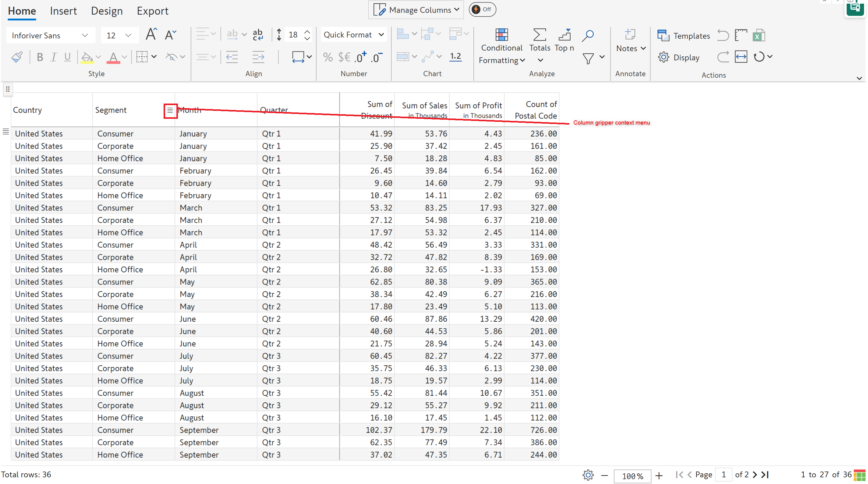Click the format painter brush icon
Screen dimensions: 868x484
point(17,57)
